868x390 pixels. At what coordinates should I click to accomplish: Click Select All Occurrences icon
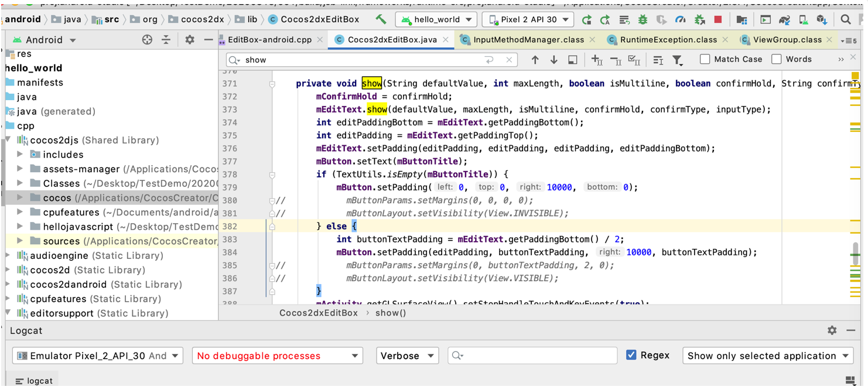click(x=634, y=60)
